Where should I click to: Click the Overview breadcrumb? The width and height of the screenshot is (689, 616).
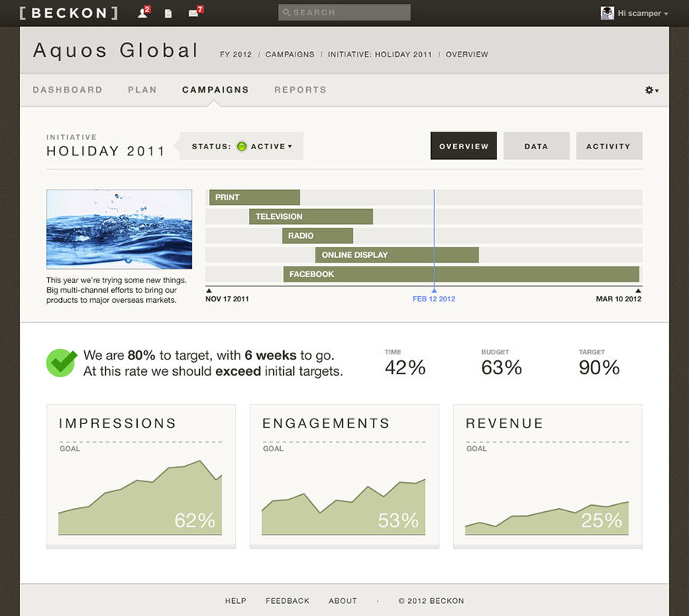point(467,54)
